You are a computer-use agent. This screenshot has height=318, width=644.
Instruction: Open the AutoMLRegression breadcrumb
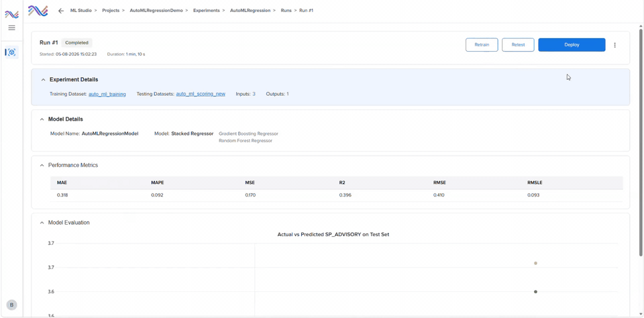pyautogui.click(x=250, y=10)
